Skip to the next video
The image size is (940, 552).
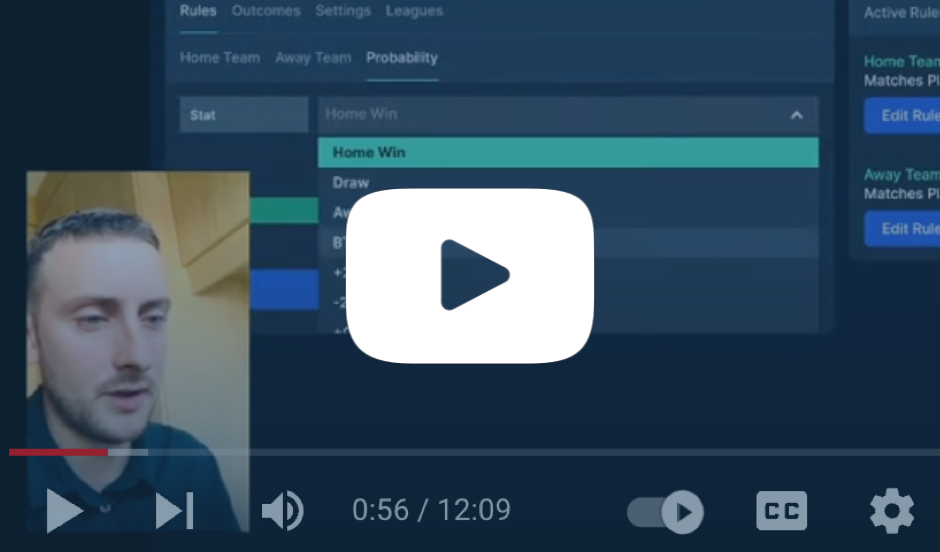(174, 511)
